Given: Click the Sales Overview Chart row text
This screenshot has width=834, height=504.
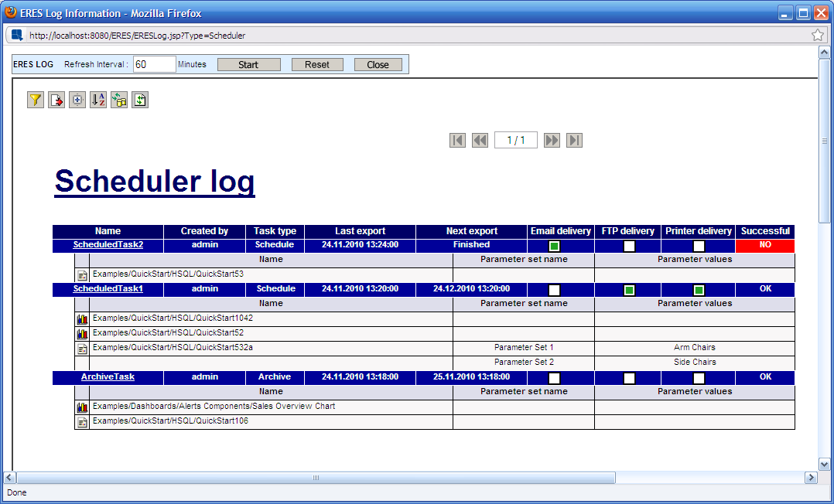Looking at the screenshot, I should coord(214,406).
